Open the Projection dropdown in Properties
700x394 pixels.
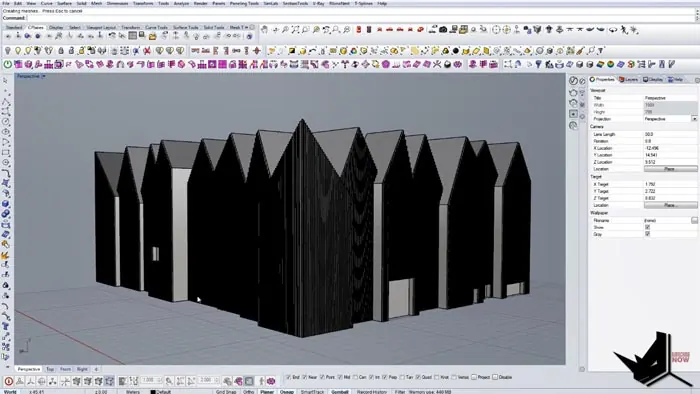tap(694, 119)
